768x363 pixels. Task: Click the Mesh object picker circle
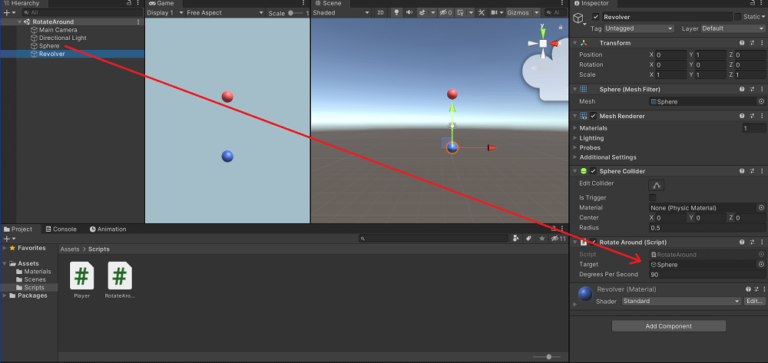pos(761,101)
